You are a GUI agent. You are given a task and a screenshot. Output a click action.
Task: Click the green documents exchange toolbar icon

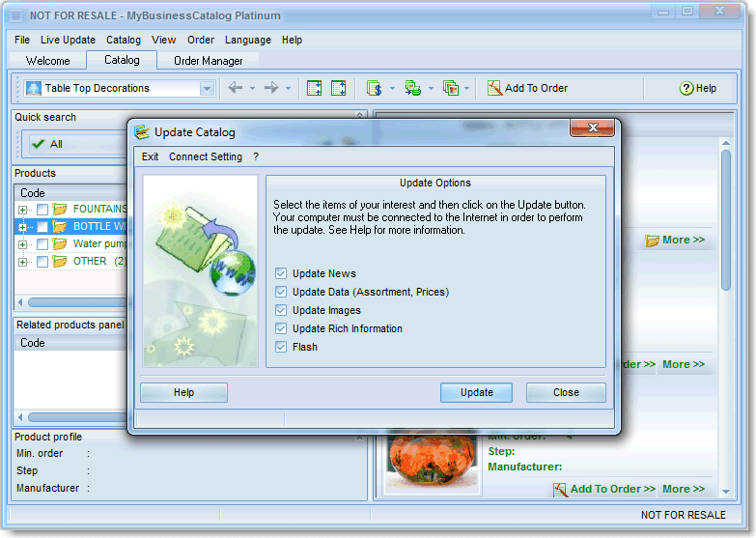pos(412,88)
